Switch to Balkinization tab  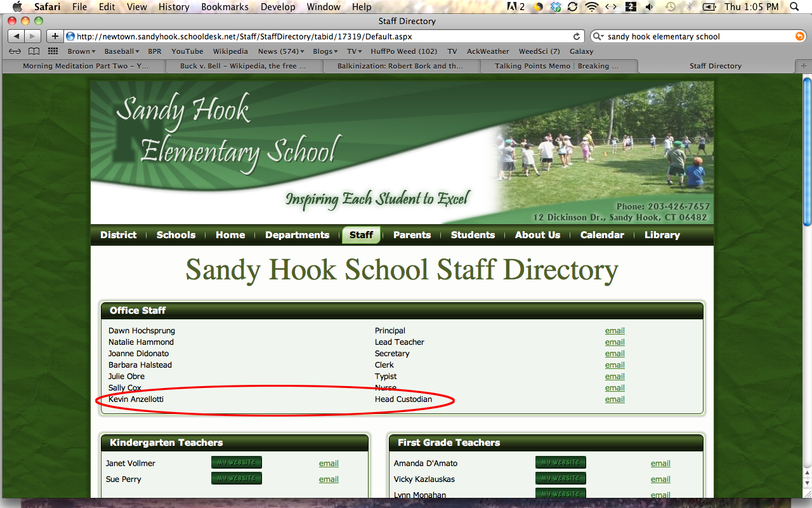(401, 66)
